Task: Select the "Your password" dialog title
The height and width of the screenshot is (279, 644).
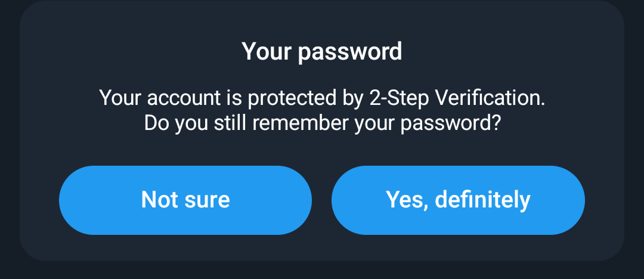Action: (322, 52)
